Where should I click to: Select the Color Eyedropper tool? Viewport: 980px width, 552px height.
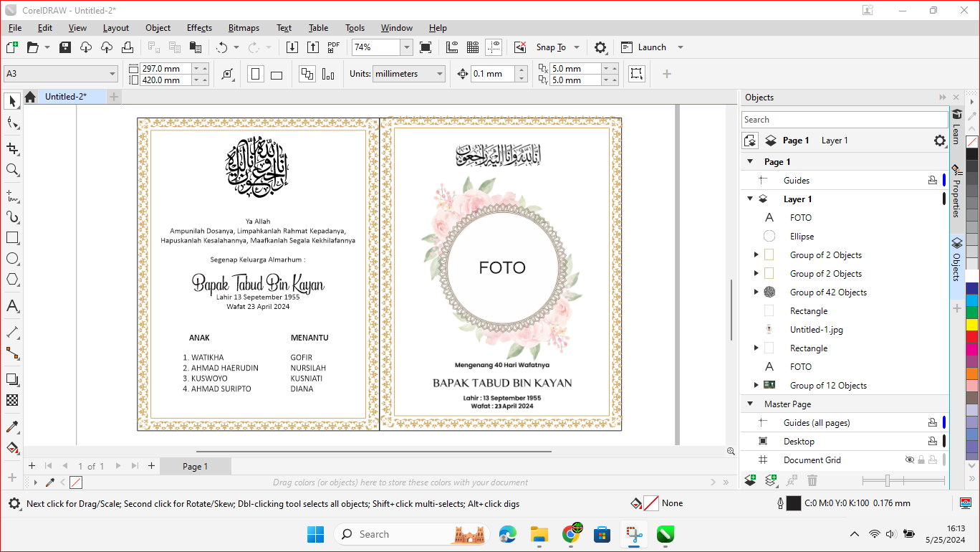click(x=12, y=427)
